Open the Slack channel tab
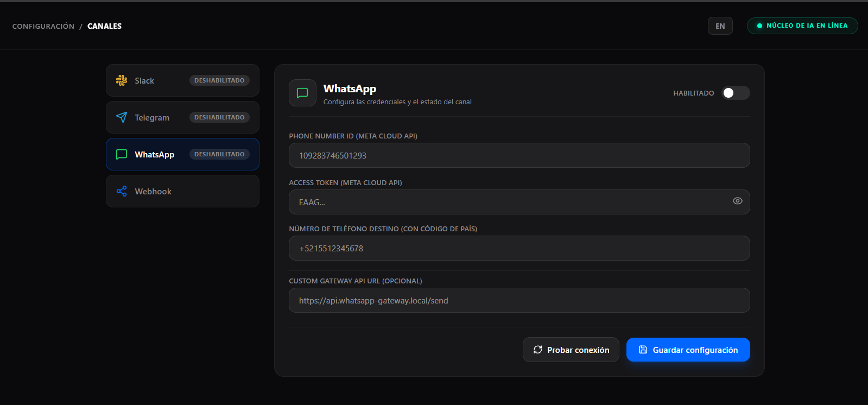 (182, 80)
